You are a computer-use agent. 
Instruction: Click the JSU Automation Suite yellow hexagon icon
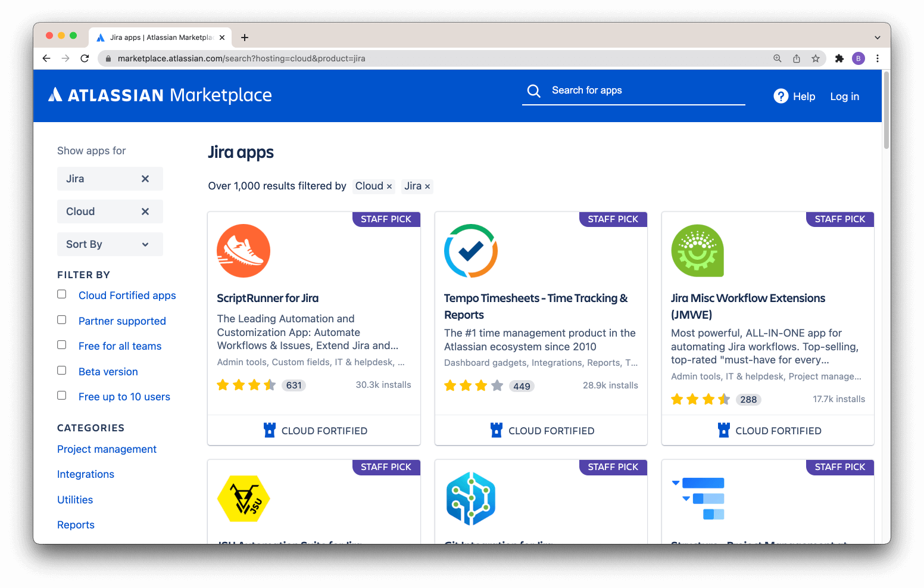point(244,499)
